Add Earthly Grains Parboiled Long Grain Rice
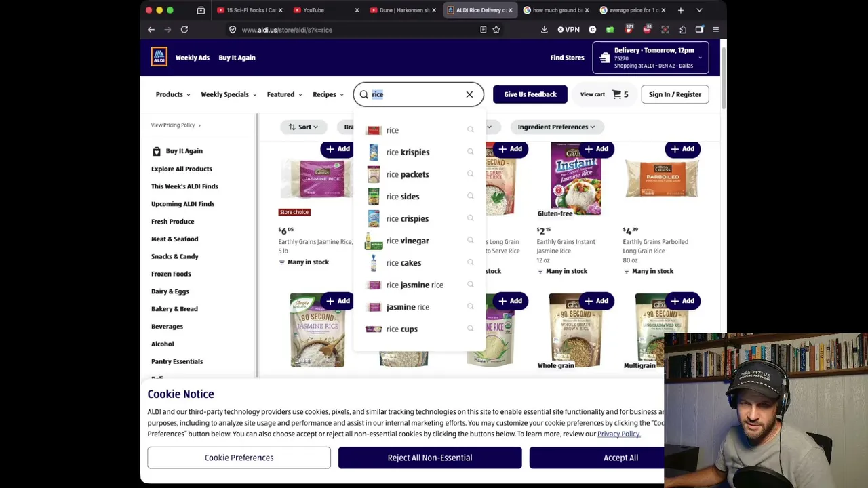Screen dimensions: 868x488 (682, 149)
